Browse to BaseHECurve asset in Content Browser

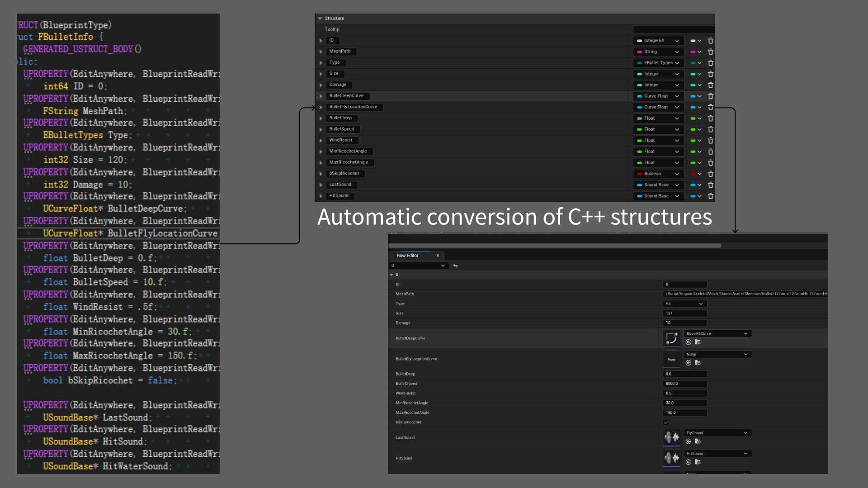click(x=698, y=342)
